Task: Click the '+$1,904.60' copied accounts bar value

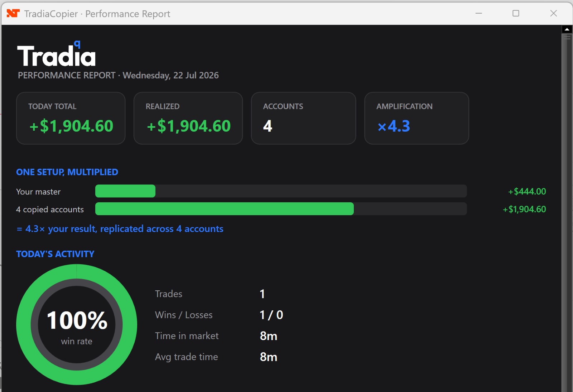Action: (x=524, y=209)
